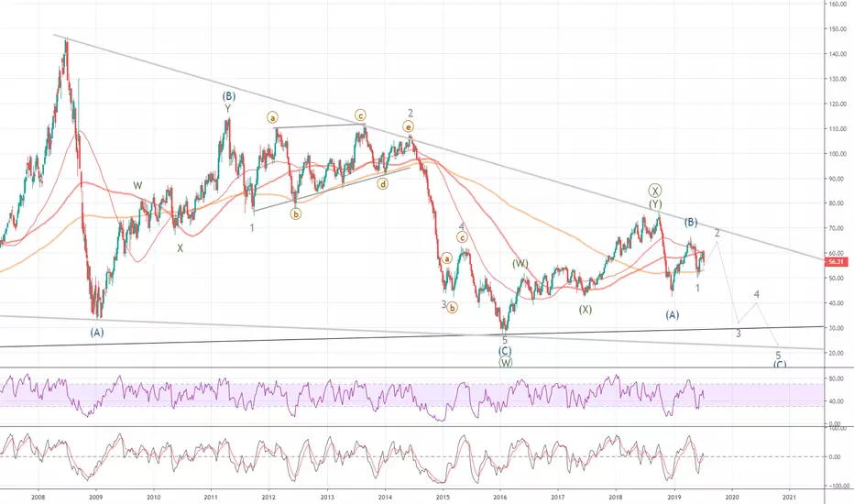Select the 2008 year label on time axis
854x504 pixels.
point(38,497)
